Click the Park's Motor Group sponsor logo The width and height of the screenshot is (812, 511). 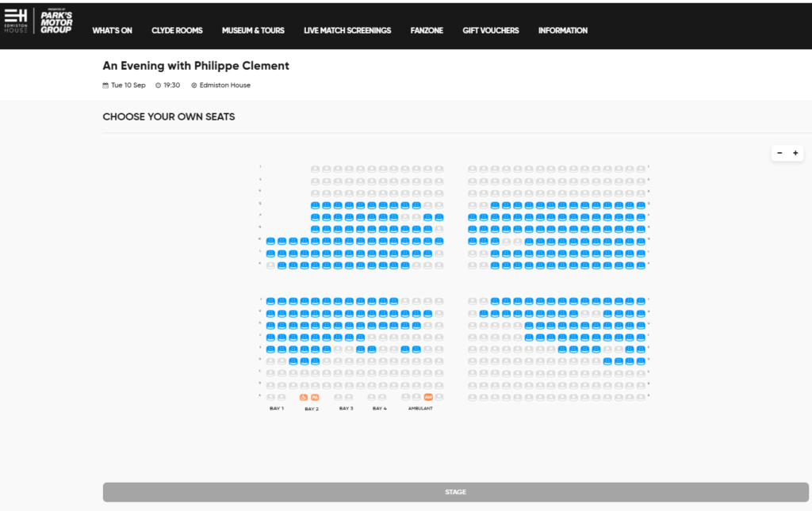click(56, 21)
